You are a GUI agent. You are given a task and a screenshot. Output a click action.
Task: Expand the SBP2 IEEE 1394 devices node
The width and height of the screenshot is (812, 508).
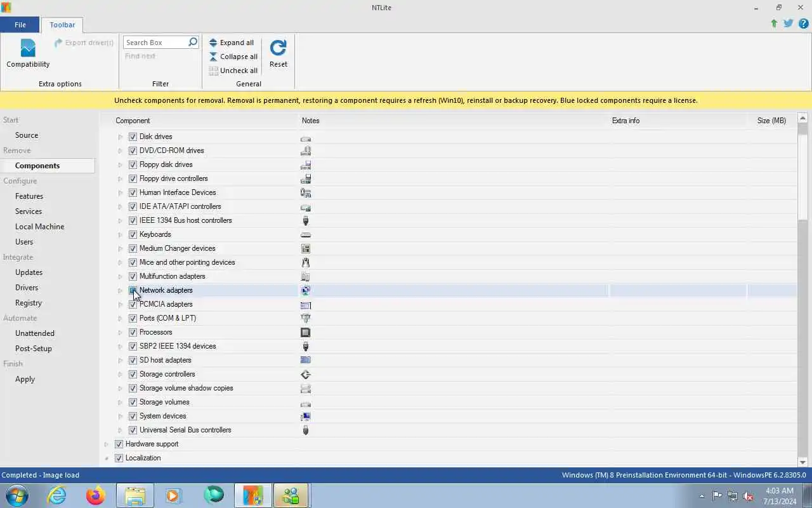[x=121, y=346]
